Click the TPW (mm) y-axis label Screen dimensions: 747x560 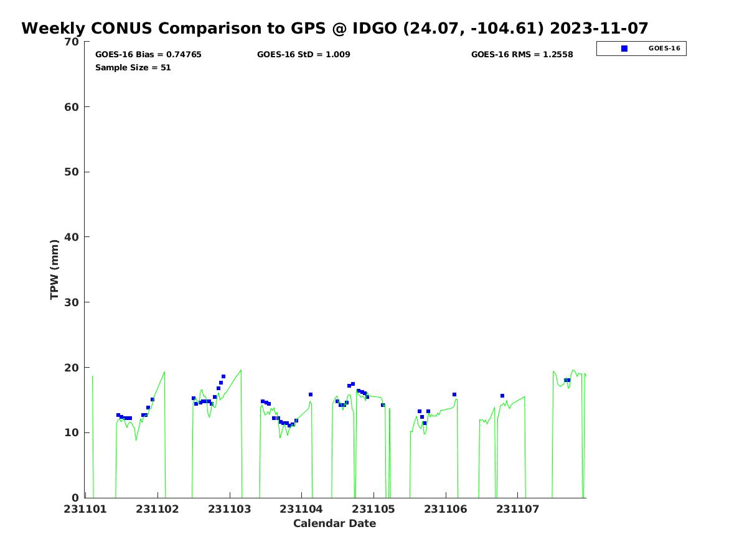coord(55,269)
